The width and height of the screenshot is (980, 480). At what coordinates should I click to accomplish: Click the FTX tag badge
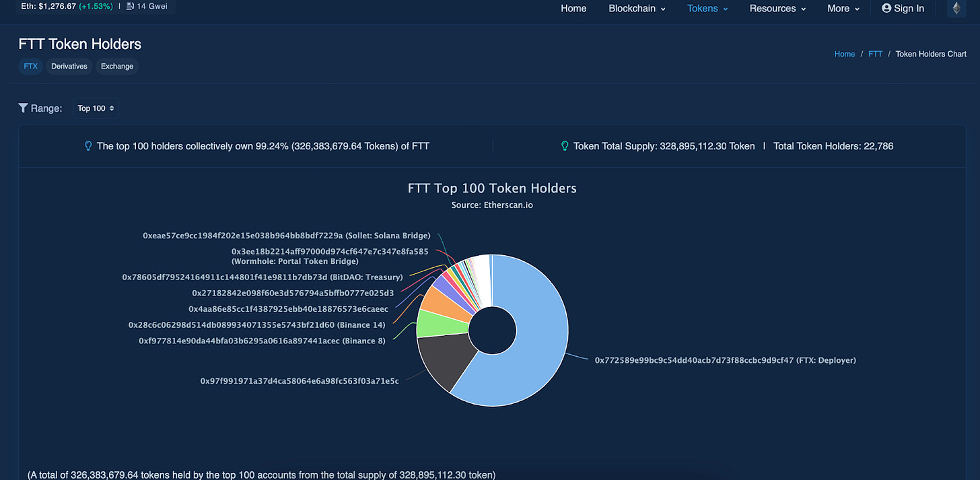coord(30,66)
